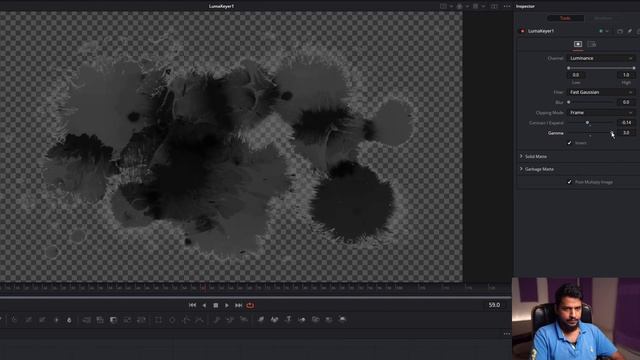
Task: Add a Renderer 3D node
Action: tap(343, 320)
